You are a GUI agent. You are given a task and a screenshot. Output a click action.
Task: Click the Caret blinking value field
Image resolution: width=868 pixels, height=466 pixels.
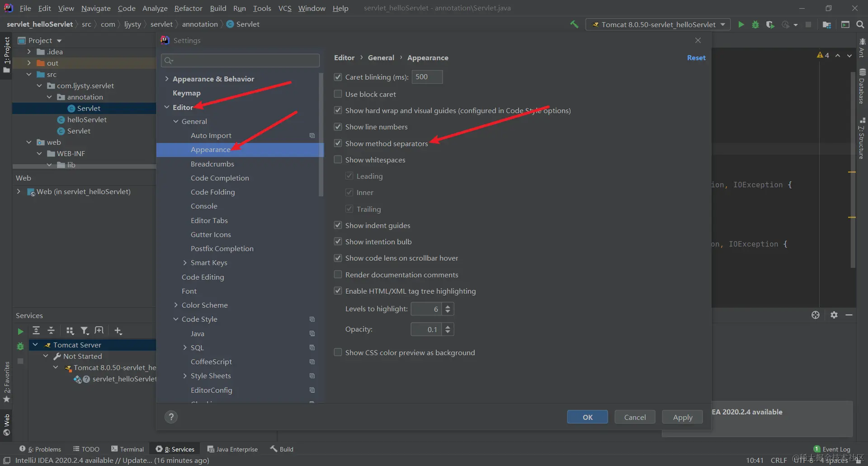point(427,77)
